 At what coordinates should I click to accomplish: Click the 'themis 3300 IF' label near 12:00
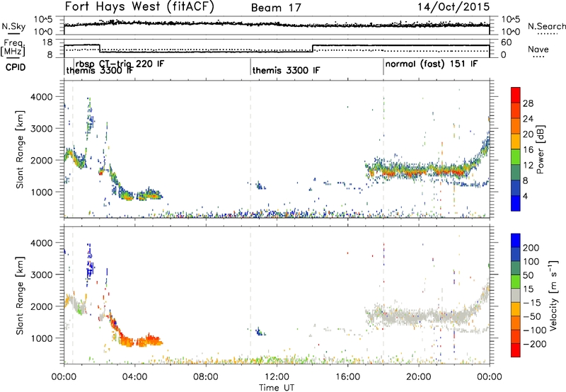(x=286, y=70)
